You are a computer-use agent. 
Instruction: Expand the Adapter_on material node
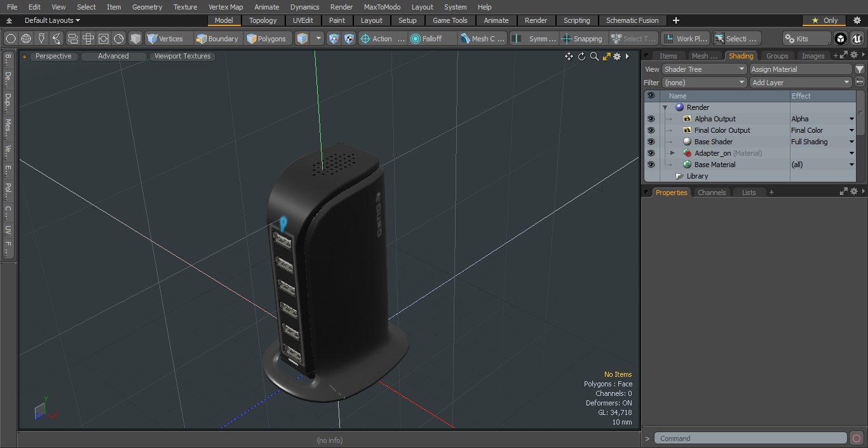click(672, 153)
